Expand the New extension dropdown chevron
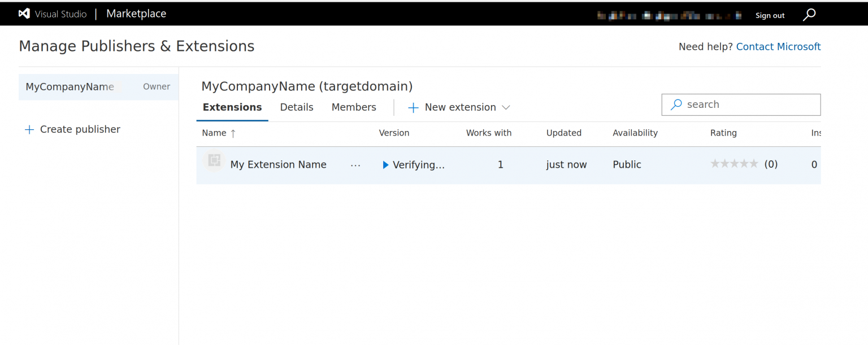This screenshot has width=868, height=345. [x=506, y=108]
